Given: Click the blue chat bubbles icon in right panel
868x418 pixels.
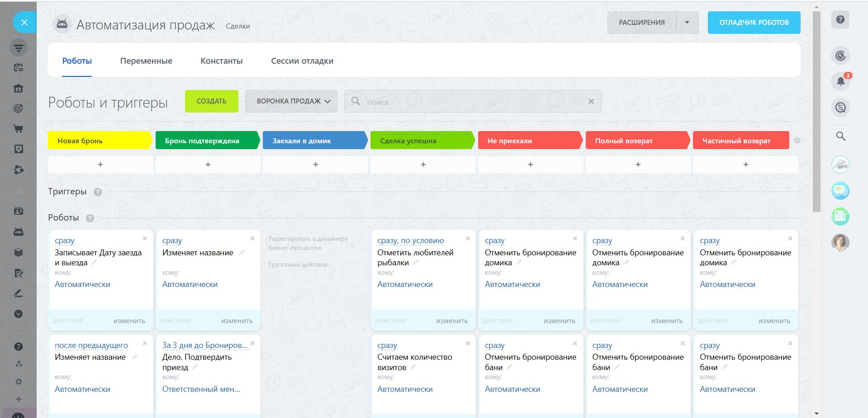Looking at the screenshot, I should 840,191.
